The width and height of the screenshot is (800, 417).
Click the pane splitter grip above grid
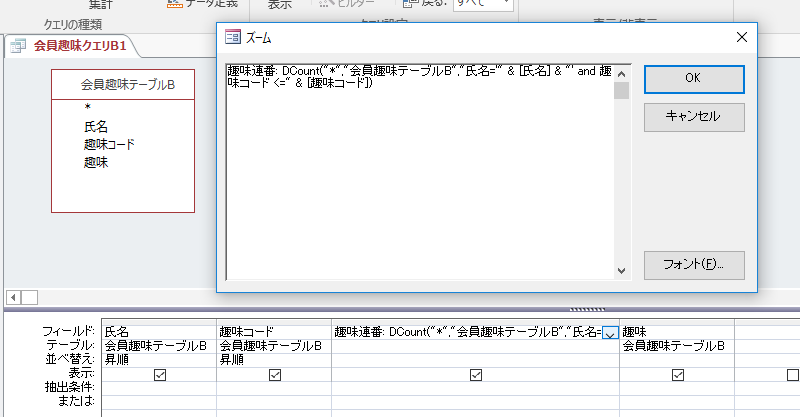[587, 309]
